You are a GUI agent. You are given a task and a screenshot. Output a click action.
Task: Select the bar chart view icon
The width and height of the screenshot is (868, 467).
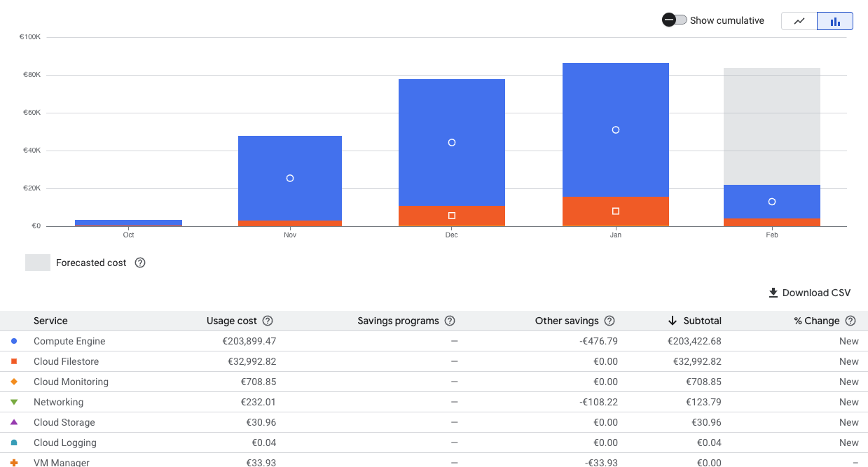pyautogui.click(x=835, y=21)
